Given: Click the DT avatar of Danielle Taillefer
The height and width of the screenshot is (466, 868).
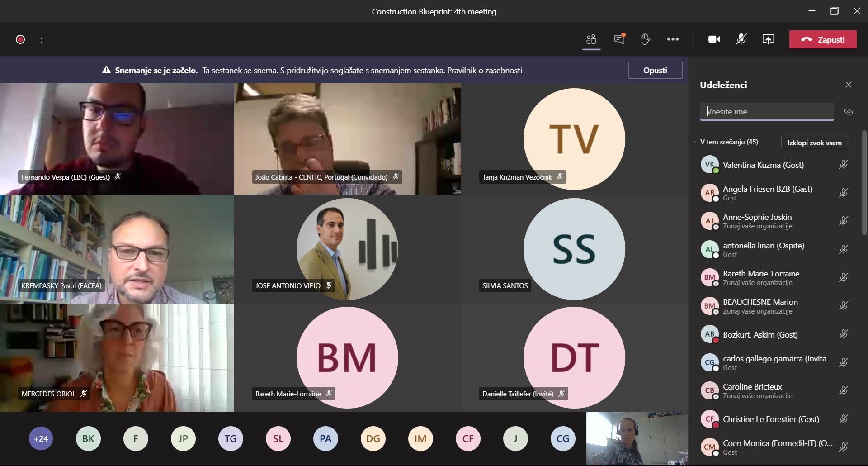Looking at the screenshot, I should [574, 357].
